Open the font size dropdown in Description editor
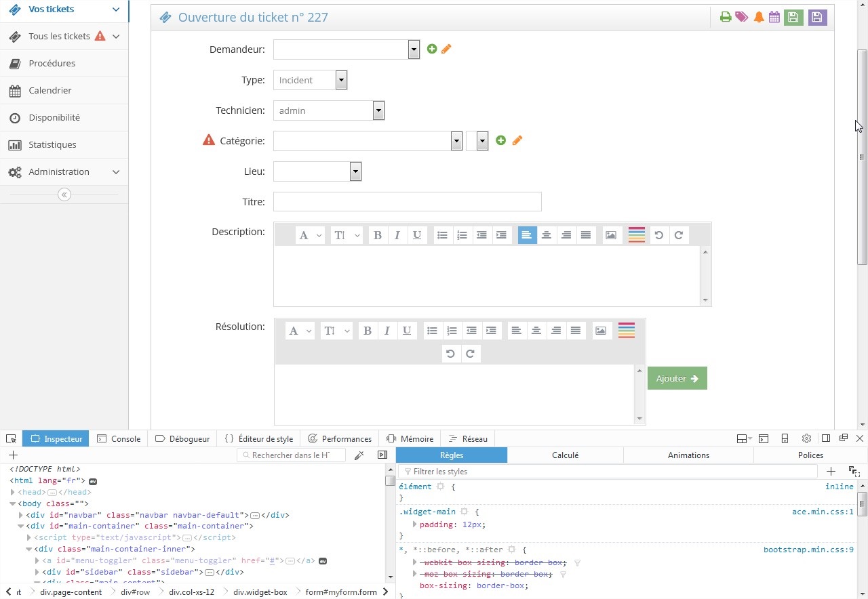 [x=347, y=235]
